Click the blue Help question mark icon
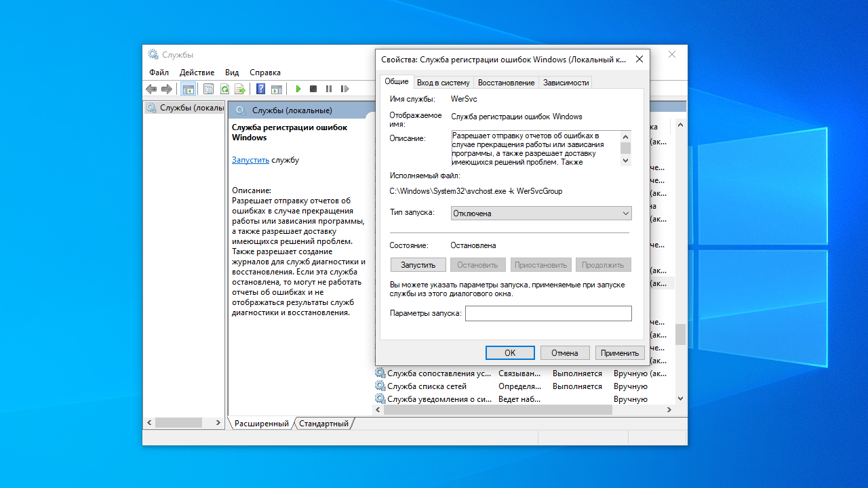868x488 pixels. click(x=260, y=89)
